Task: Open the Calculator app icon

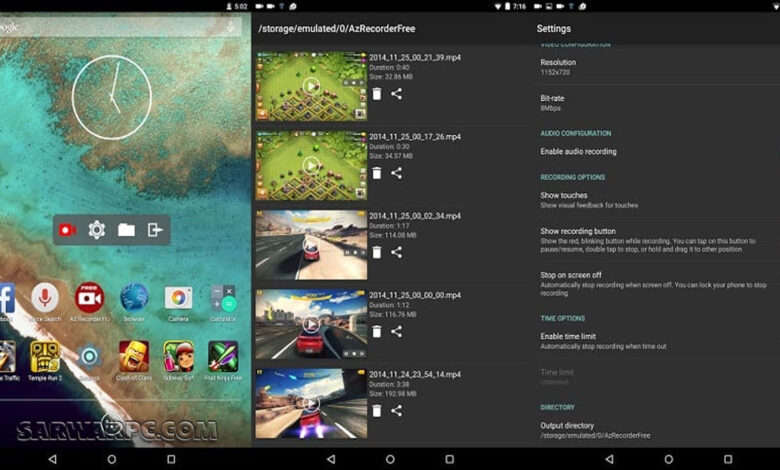Action: click(x=223, y=298)
